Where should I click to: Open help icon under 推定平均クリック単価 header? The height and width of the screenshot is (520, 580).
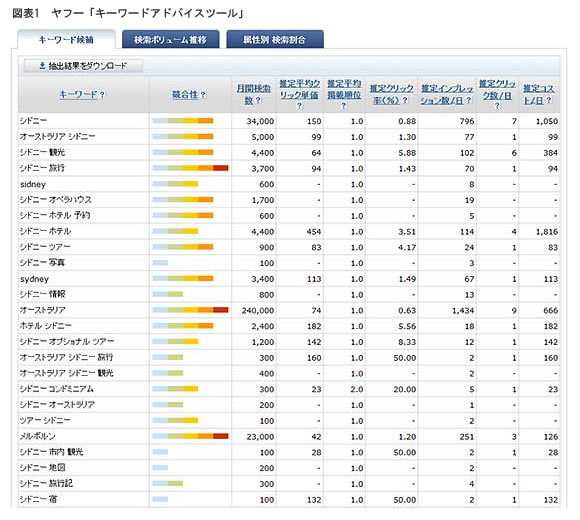[300, 106]
